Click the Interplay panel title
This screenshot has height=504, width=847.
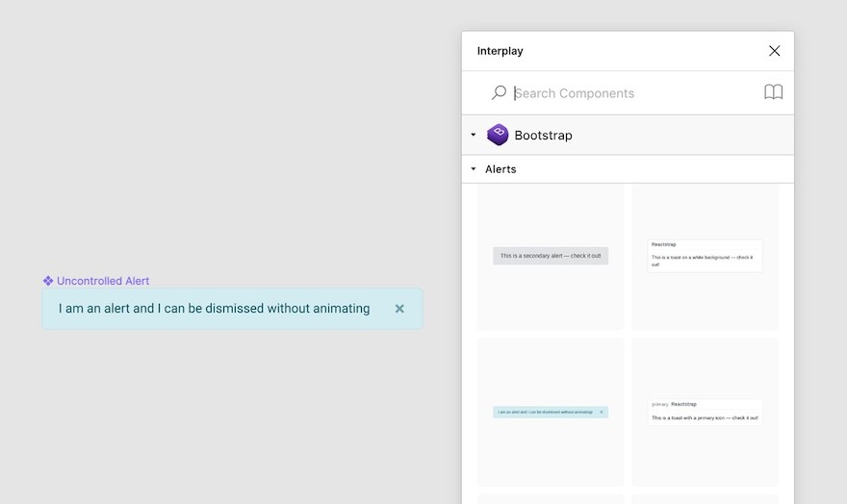tap(500, 51)
